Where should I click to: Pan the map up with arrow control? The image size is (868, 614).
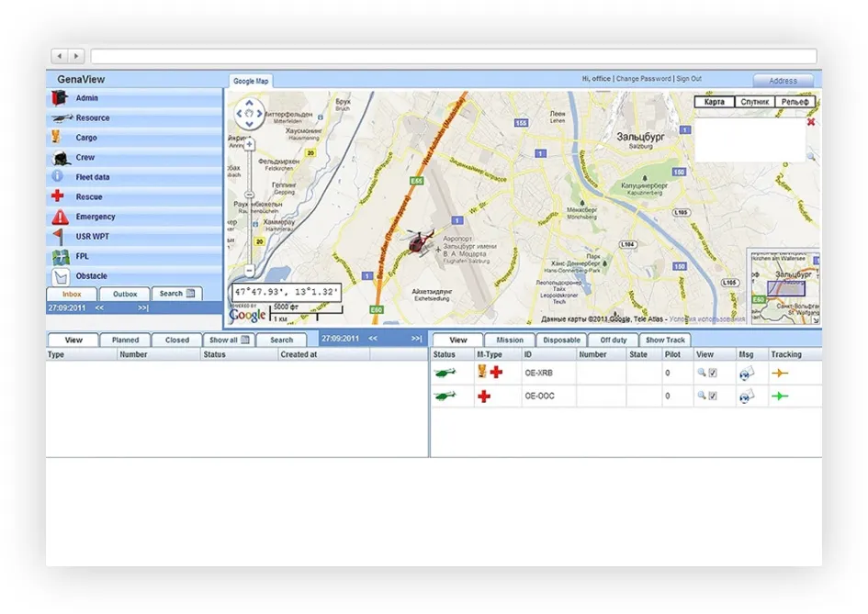[249, 103]
